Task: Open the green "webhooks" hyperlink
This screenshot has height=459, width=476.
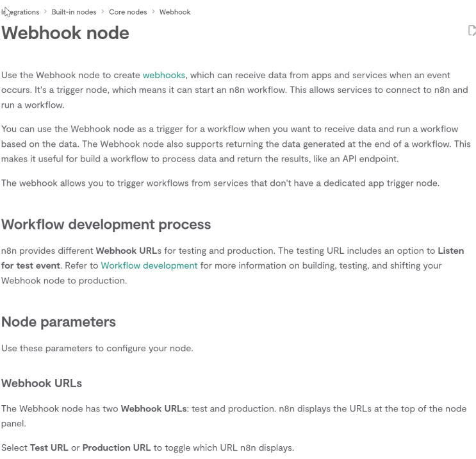Action: coord(163,75)
